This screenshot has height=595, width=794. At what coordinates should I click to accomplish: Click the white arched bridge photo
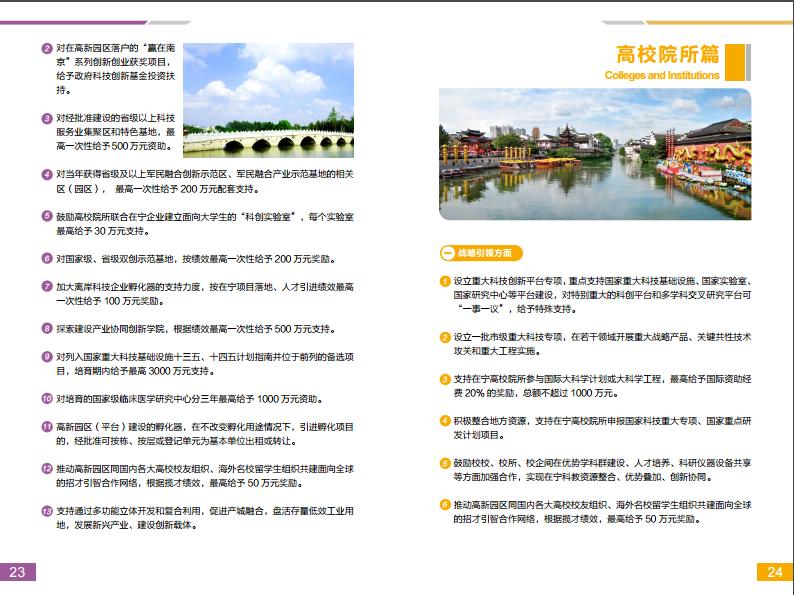tap(268, 100)
